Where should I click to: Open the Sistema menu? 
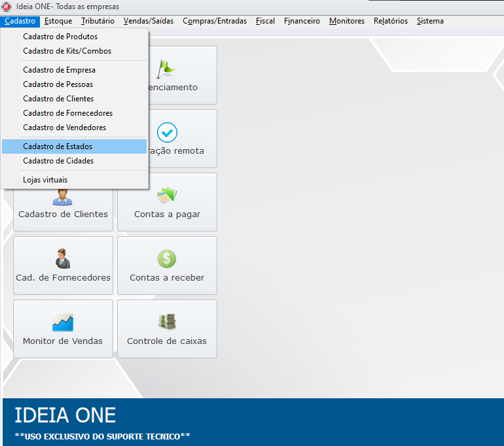[x=430, y=21]
